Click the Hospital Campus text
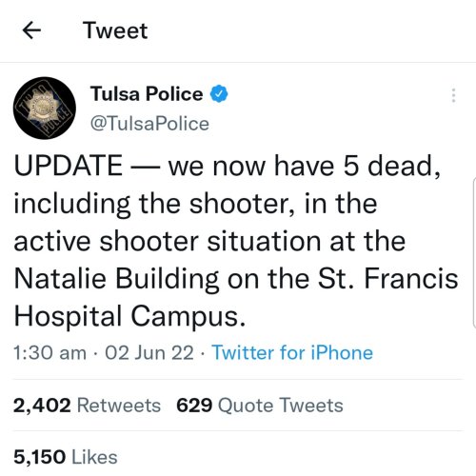This screenshot has width=476, height=476. coord(129,316)
